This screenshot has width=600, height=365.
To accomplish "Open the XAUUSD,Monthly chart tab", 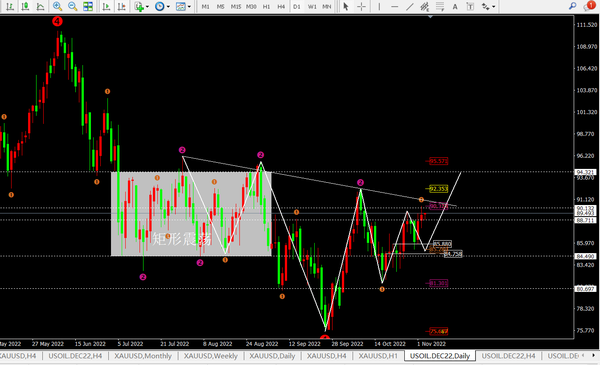I will coord(143,356).
